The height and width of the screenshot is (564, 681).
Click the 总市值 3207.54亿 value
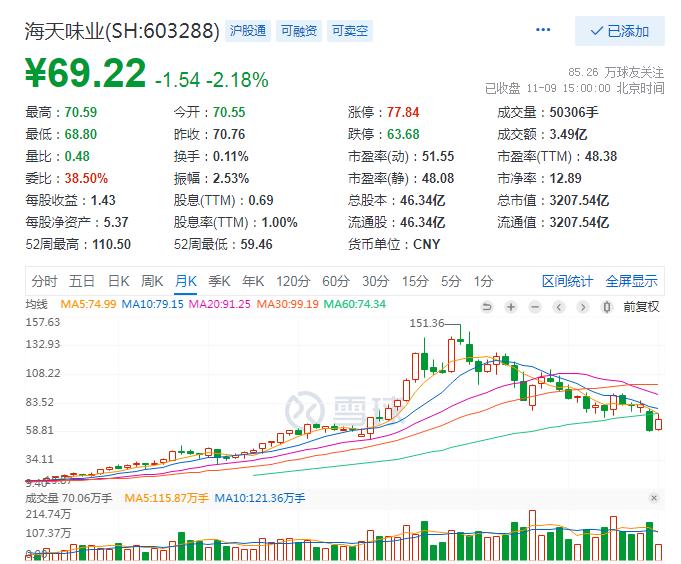coord(579,200)
